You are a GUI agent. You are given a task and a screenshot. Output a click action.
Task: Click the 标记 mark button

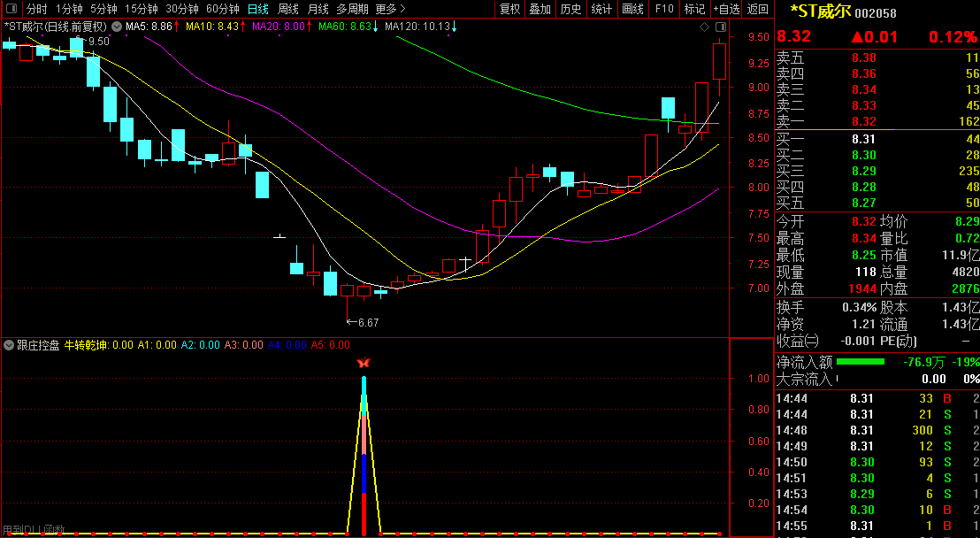click(x=694, y=9)
